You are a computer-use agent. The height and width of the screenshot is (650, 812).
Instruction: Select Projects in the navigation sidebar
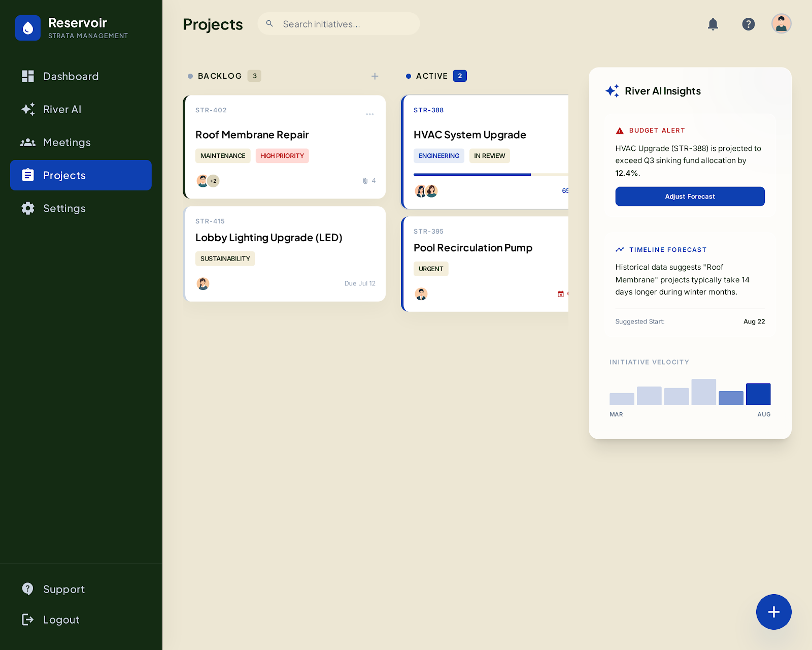(x=64, y=175)
